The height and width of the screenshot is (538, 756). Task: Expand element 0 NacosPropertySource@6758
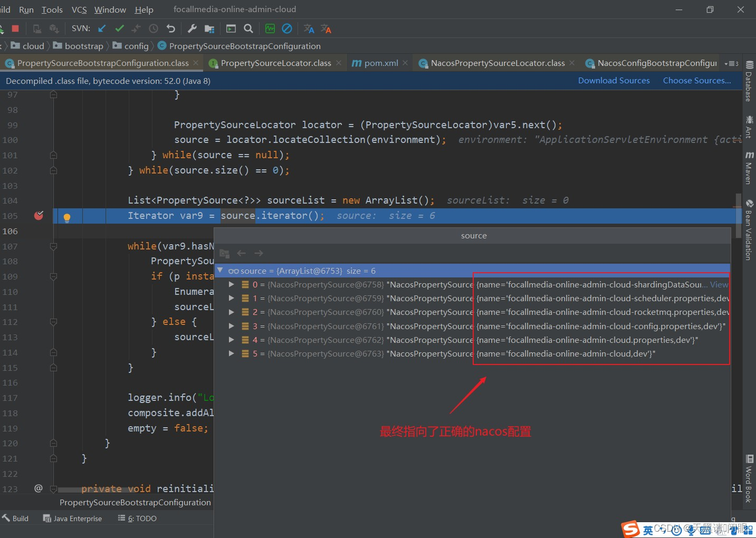tap(231, 284)
